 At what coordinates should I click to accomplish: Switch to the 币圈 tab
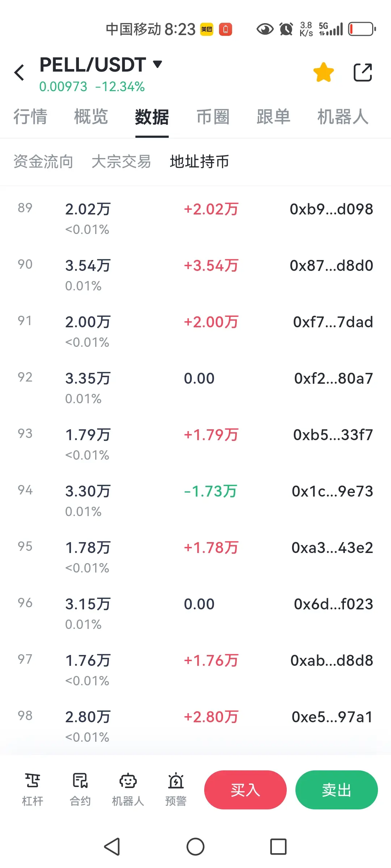coord(213,117)
